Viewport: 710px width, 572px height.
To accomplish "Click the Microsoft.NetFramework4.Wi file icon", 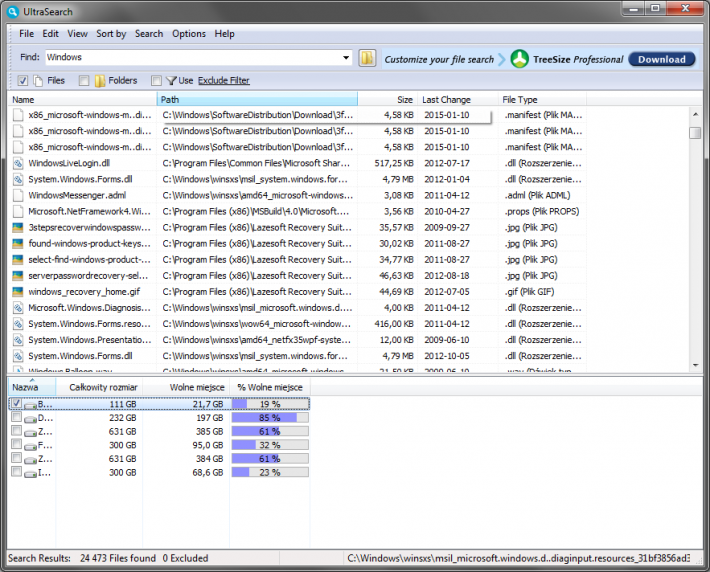I will pos(18,211).
